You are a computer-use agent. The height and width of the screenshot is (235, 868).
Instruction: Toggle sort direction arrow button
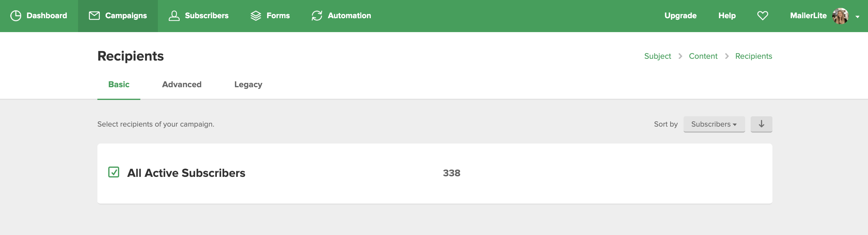(x=761, y=124)
